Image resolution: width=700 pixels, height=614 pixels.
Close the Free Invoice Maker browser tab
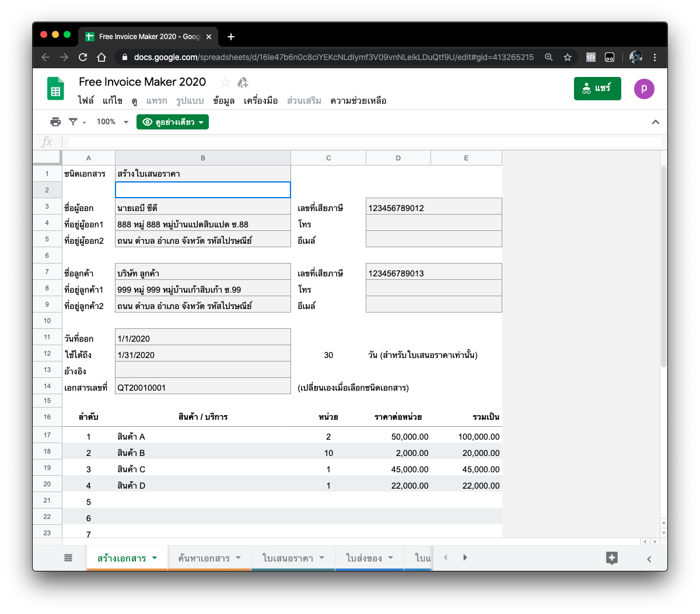209,37
